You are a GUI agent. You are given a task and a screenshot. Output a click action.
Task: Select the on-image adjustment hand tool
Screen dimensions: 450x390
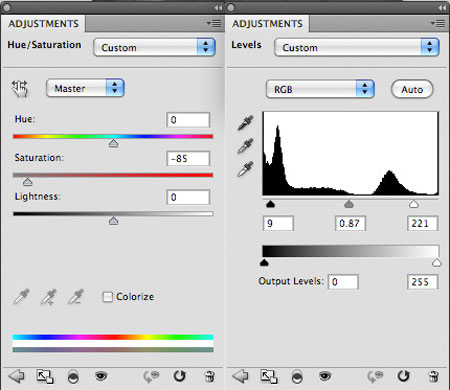20,89
